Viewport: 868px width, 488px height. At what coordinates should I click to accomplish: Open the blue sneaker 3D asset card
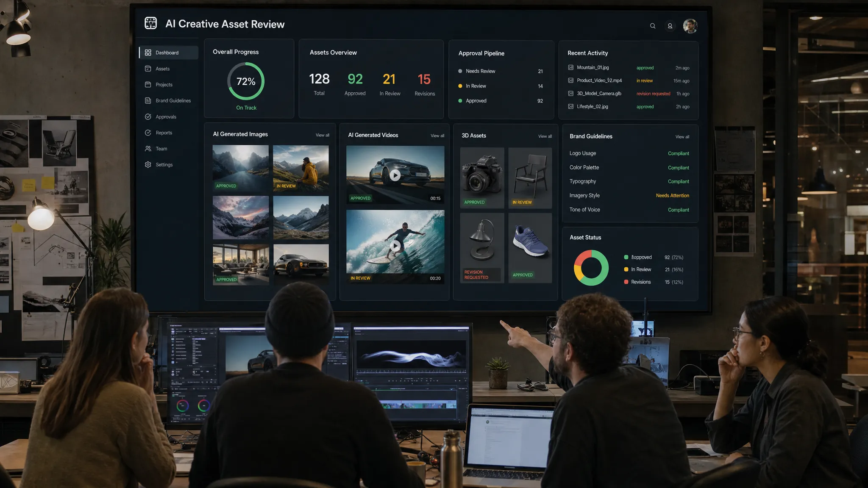[530, 248]
